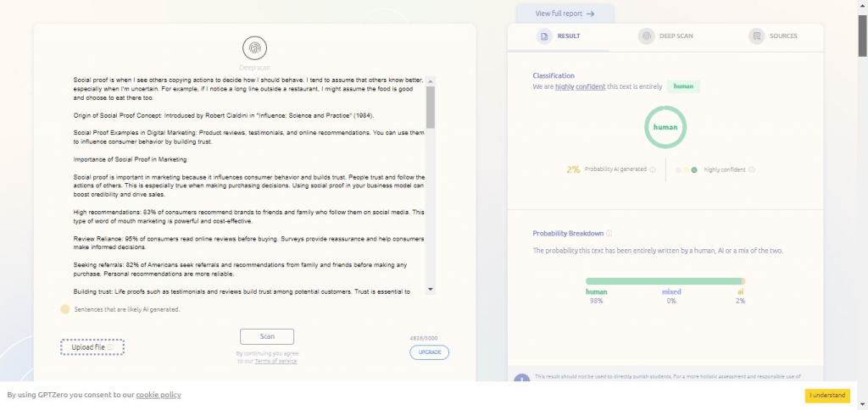Accept cookies with I understand button
Viewport: 868px width, 410px height.
pyautogui.click(x=827, y=396)
